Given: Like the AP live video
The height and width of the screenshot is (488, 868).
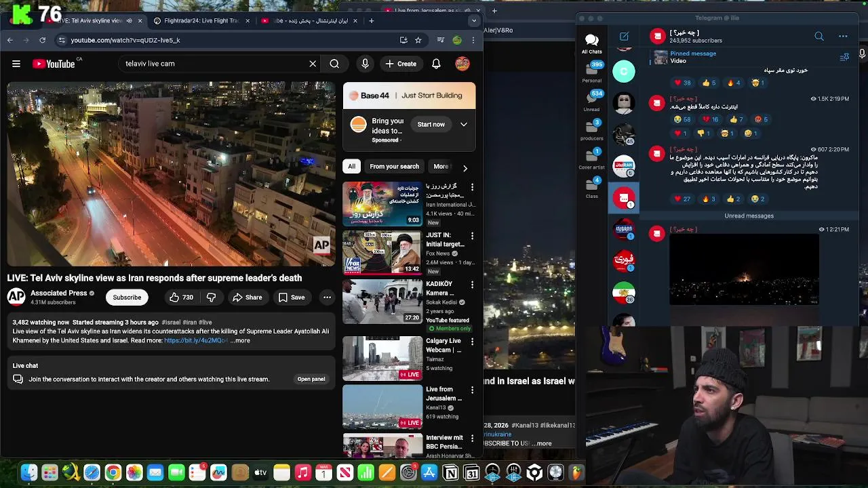Looking at the screenshot, I should tap(181, 297).
